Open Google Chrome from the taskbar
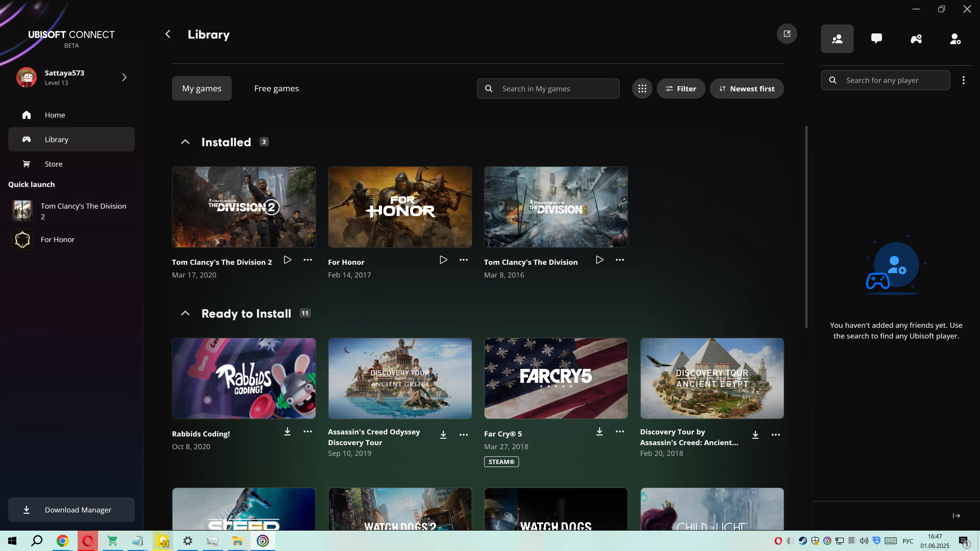The width and height of the screenshot is (980, 551). (62, 541)
